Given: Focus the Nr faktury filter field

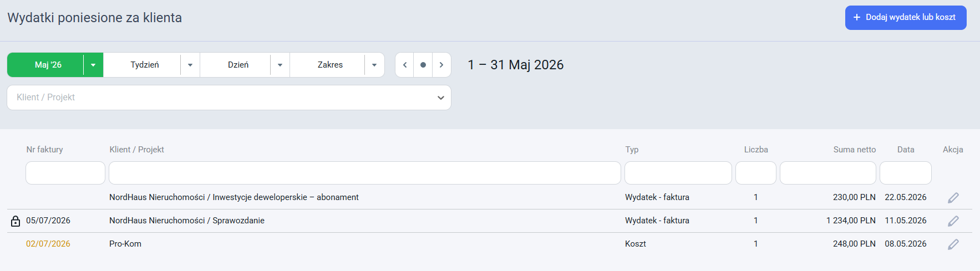Looking at the screenshot, I should pos(65,173).
